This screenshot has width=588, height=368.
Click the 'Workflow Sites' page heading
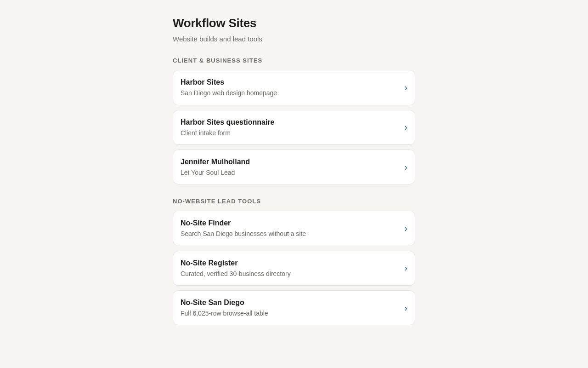(215, 23)
